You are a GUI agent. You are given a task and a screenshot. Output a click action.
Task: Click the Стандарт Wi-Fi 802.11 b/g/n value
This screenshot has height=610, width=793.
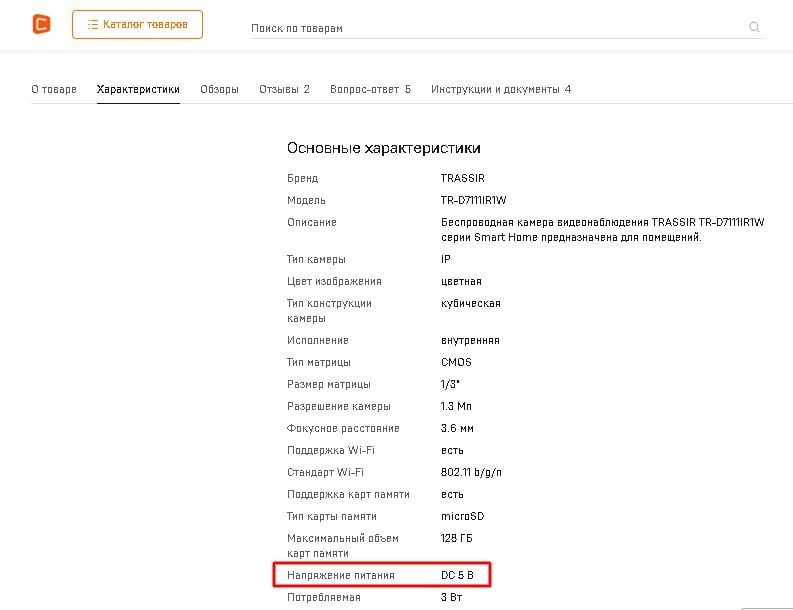(x=471, y=472)
